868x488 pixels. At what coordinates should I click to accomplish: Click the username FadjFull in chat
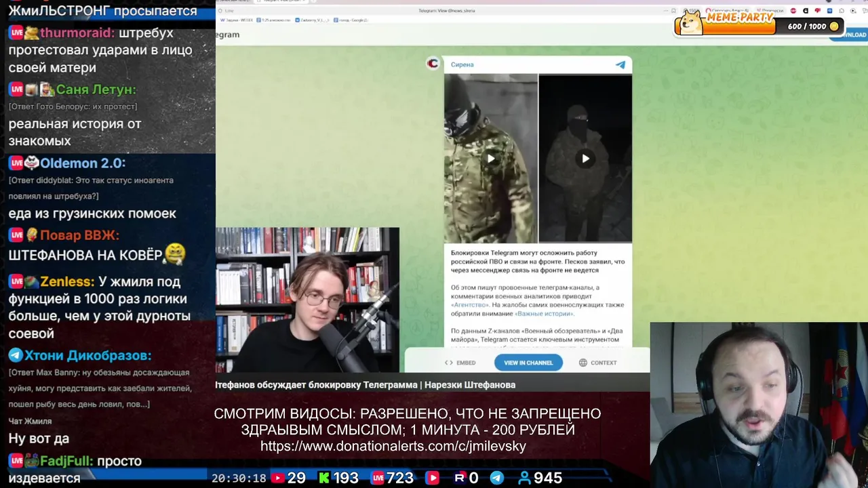[66, 461]
